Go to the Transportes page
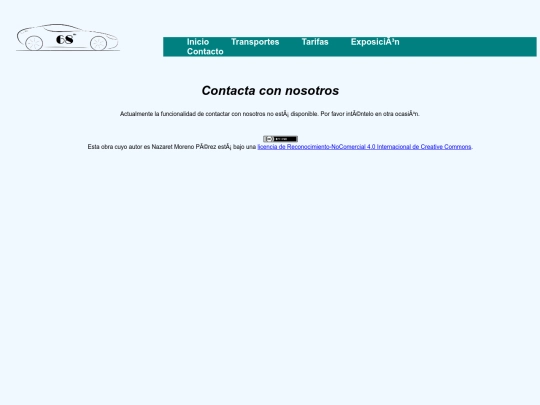The image size is (540, 405). click(x=255, y=42)
